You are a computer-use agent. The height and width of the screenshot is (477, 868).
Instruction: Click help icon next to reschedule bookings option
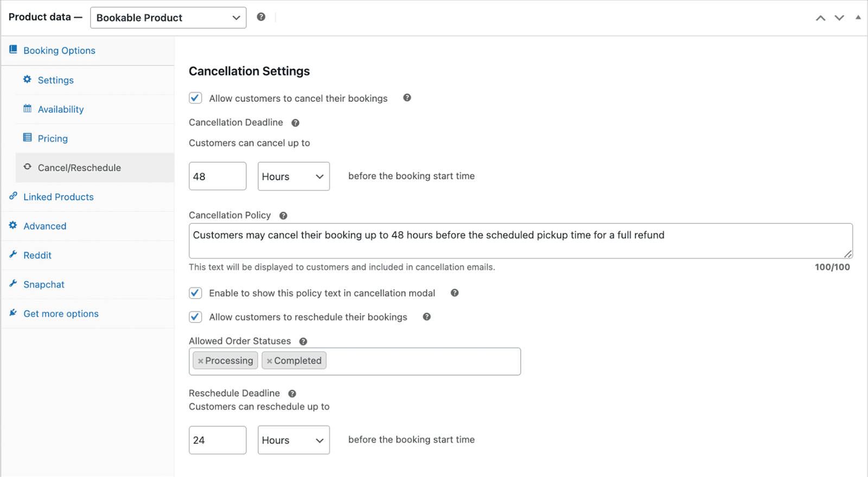pos(427,317)
